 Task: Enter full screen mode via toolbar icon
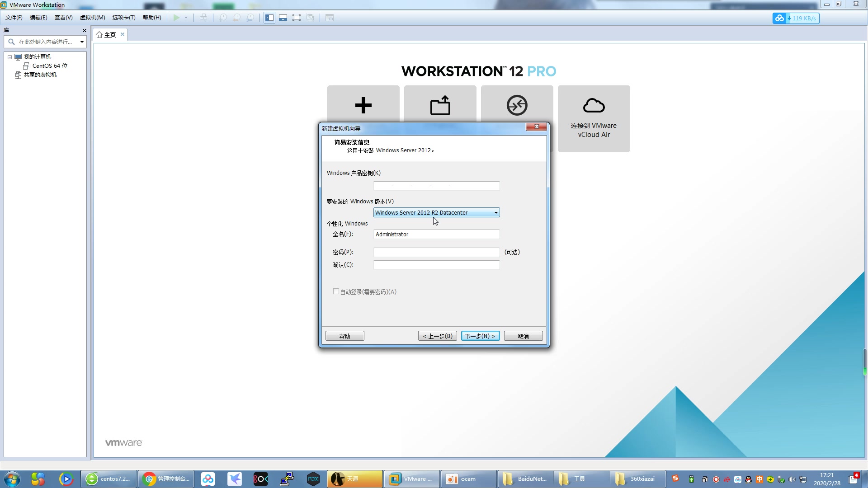(x=297, y=18)
